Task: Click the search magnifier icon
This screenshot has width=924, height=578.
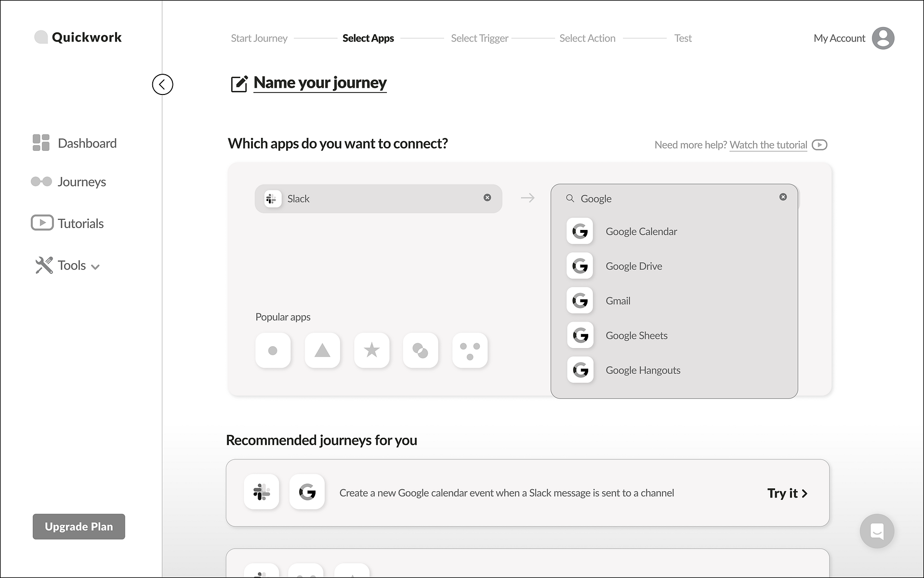Action: click(x=570, y=198)
